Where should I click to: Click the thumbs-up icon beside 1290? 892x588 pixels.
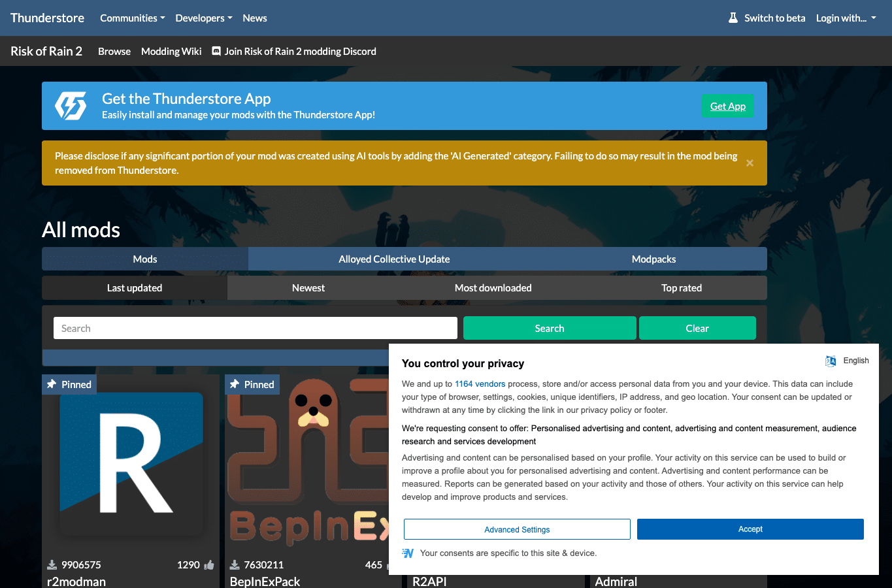[209, 564]
